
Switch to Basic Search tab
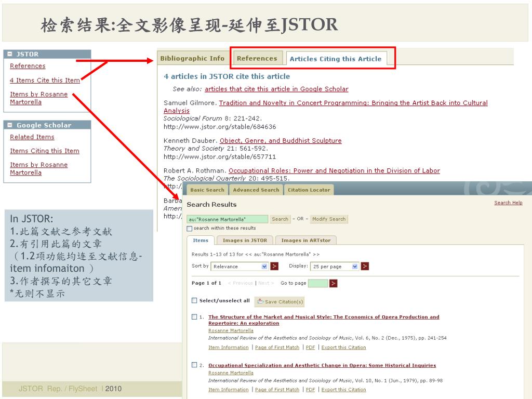(207, 190)
